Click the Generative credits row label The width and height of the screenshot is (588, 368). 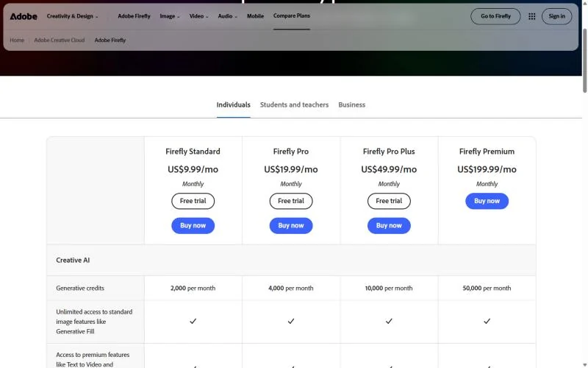click(80, 288)
